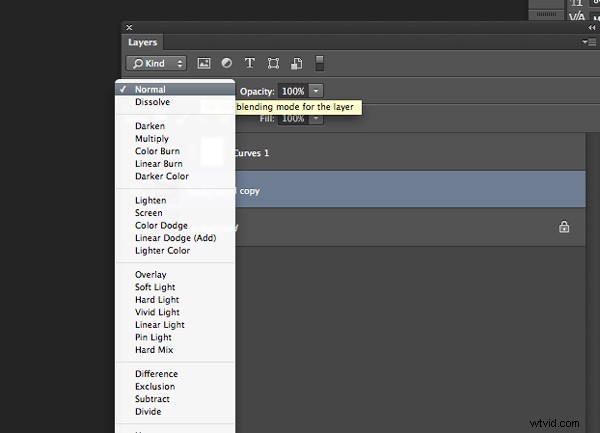Choose Overlay blending mode
The height and width of the screenshot is (433, 600).
[x=175, y=275]
